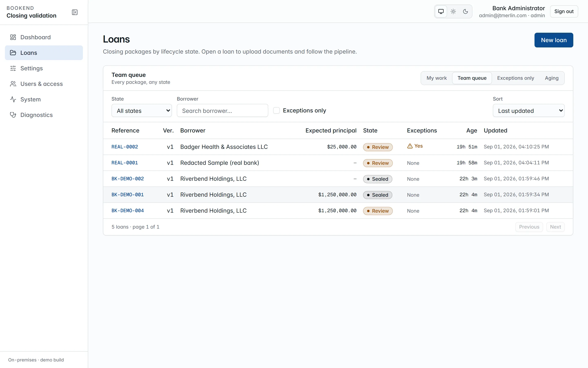588x368 pixels.
Task: Open the All states dropdown
Action: (142, 111)
